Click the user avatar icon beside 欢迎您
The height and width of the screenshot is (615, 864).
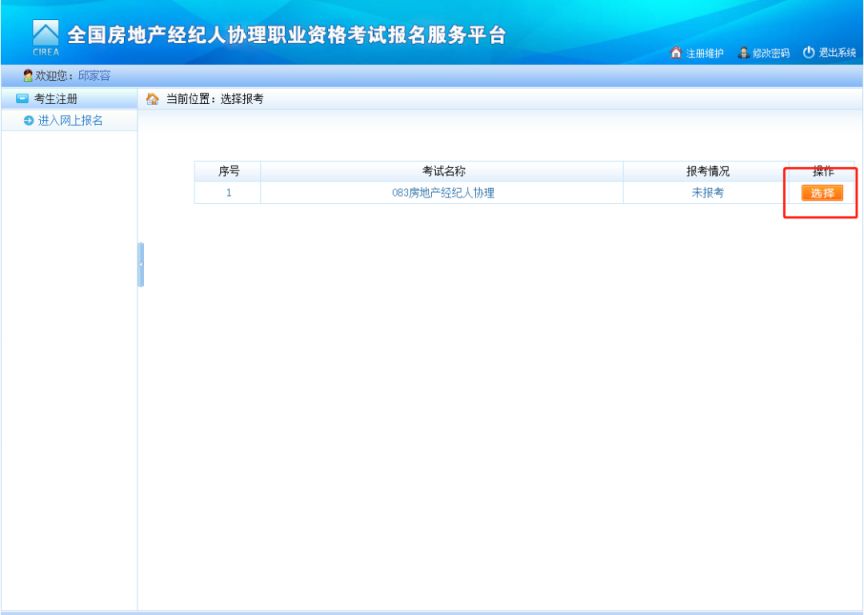[x=28, y=75]
